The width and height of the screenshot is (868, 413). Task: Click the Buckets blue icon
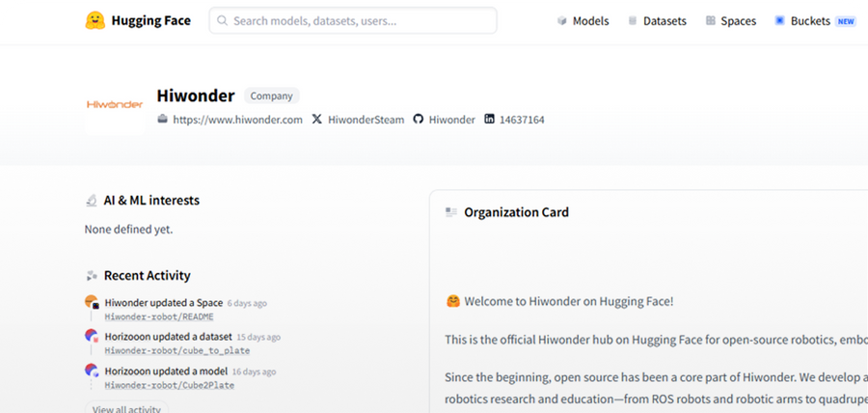[779, 21]
